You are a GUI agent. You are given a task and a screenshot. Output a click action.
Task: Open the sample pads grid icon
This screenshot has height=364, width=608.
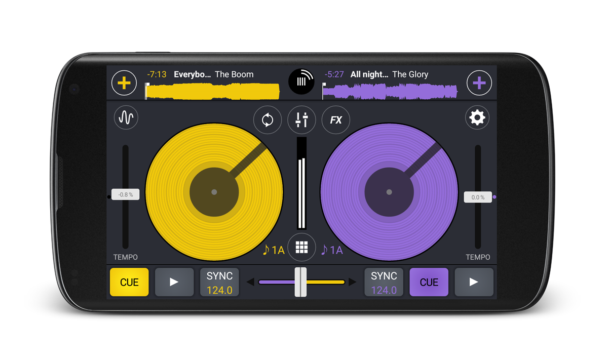pos(301,247)
